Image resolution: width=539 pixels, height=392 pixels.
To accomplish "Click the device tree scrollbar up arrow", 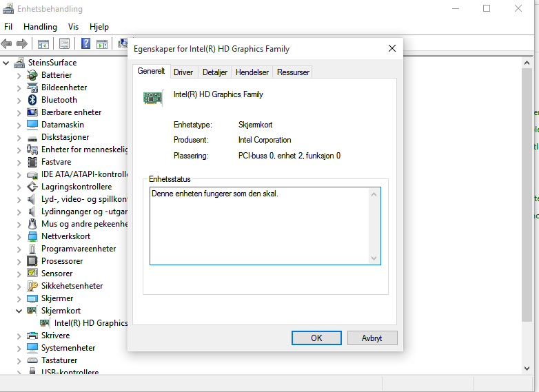I will tap(527, 63).
